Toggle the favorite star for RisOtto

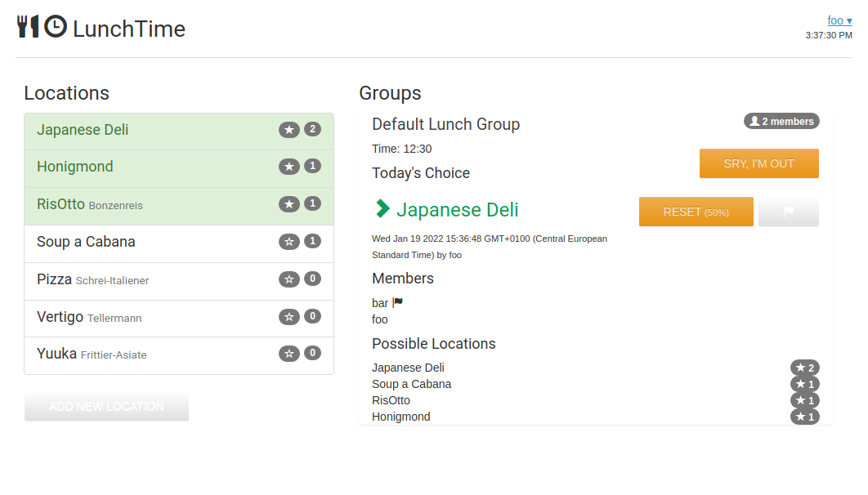tap(289, 204)
